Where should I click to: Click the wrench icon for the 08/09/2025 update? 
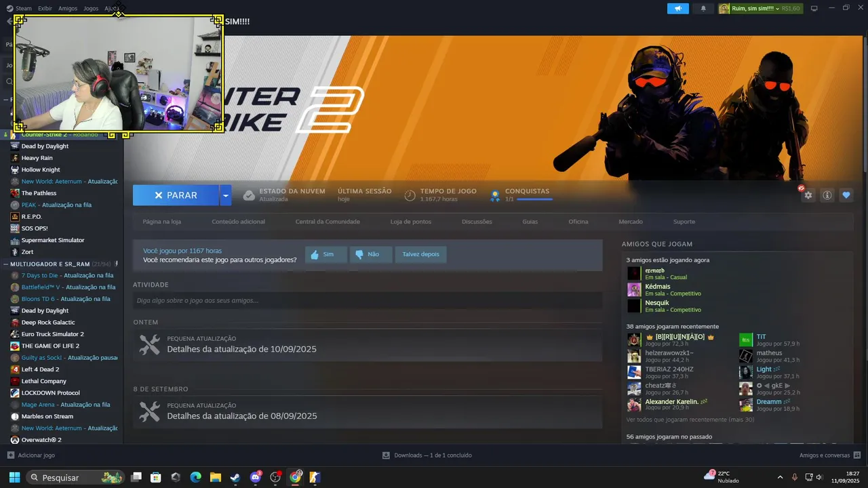click(x=149, y=411)
